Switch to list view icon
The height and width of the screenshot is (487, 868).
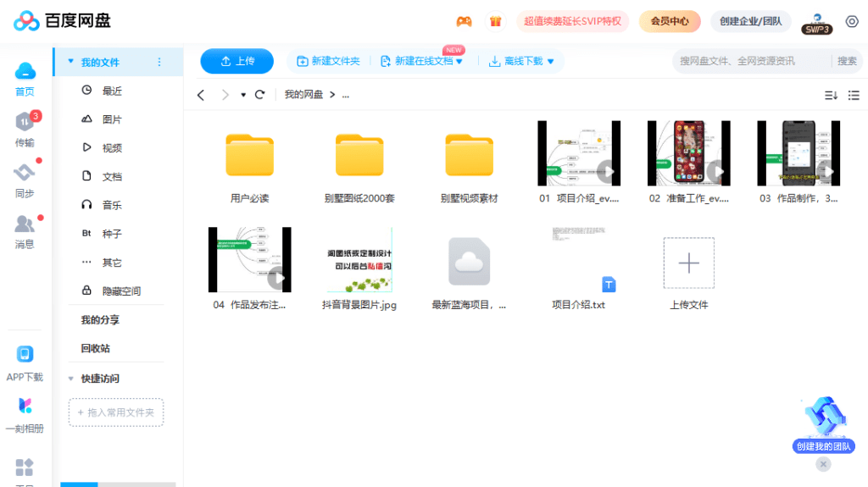click(854, 95)
